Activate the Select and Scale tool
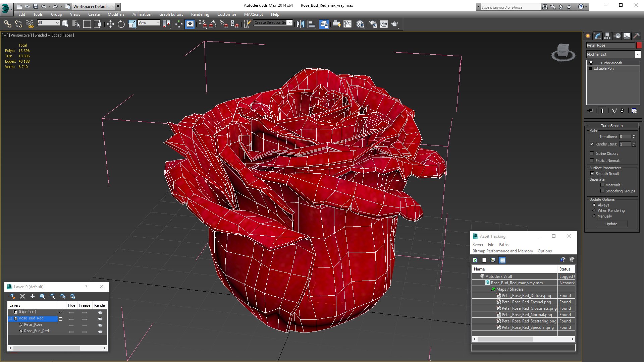Screen dimensions: 644x362 [x=132, y=24]
